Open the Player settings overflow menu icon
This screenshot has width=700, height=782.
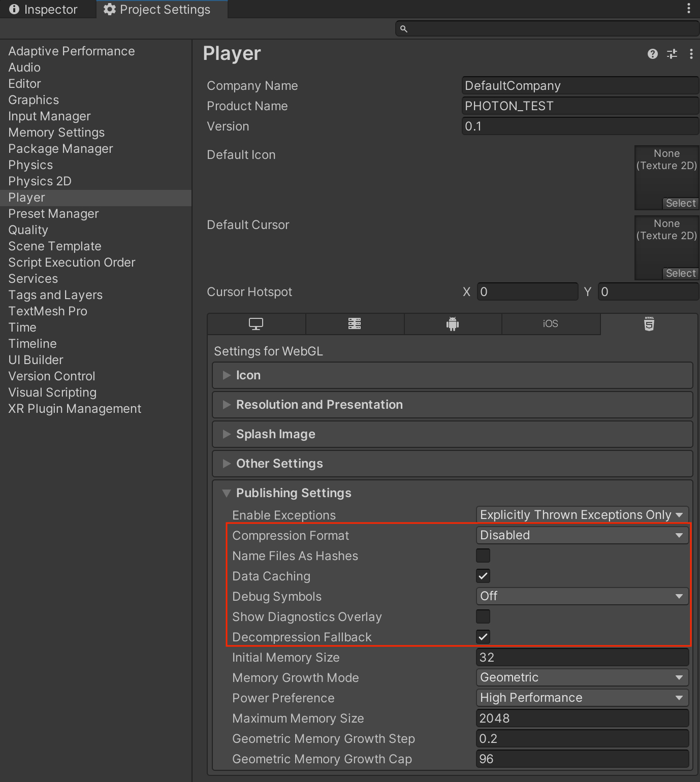(x=690, y=54)
